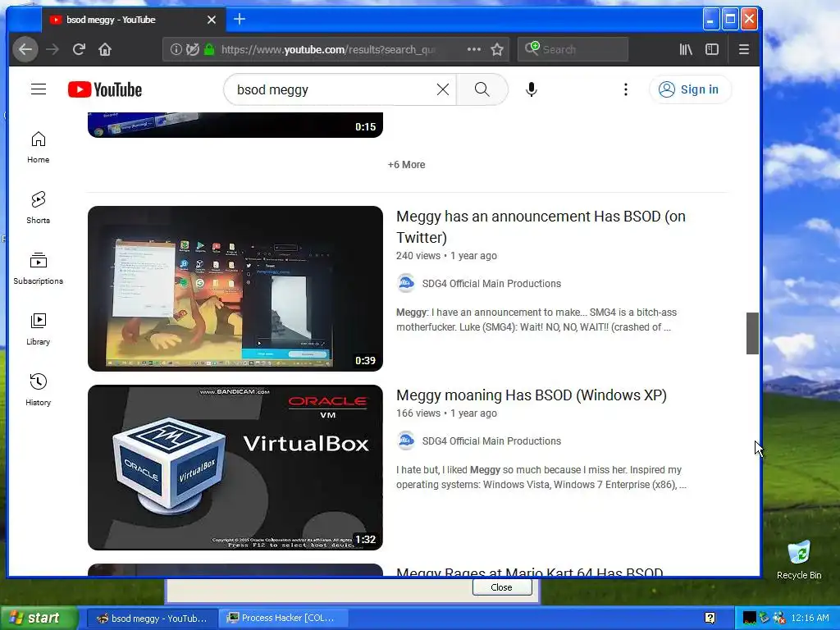Screen dimensions: 840x630
Task: Open History in the YouTube sidebar
Action: point(39,390)
